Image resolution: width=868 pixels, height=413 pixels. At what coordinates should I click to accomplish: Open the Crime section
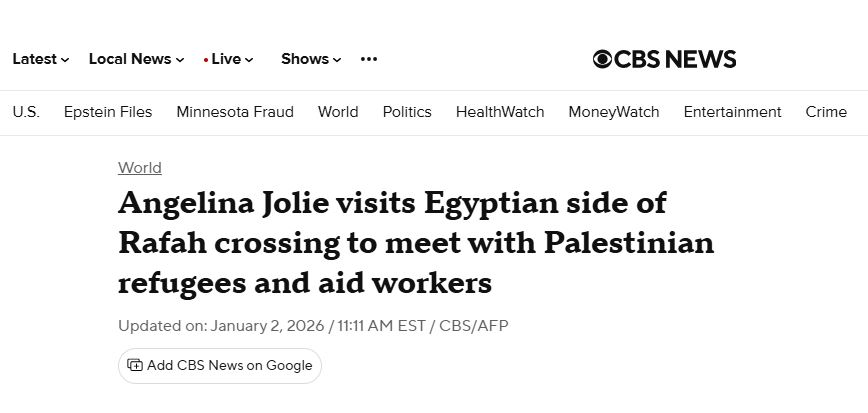[826, 112]
